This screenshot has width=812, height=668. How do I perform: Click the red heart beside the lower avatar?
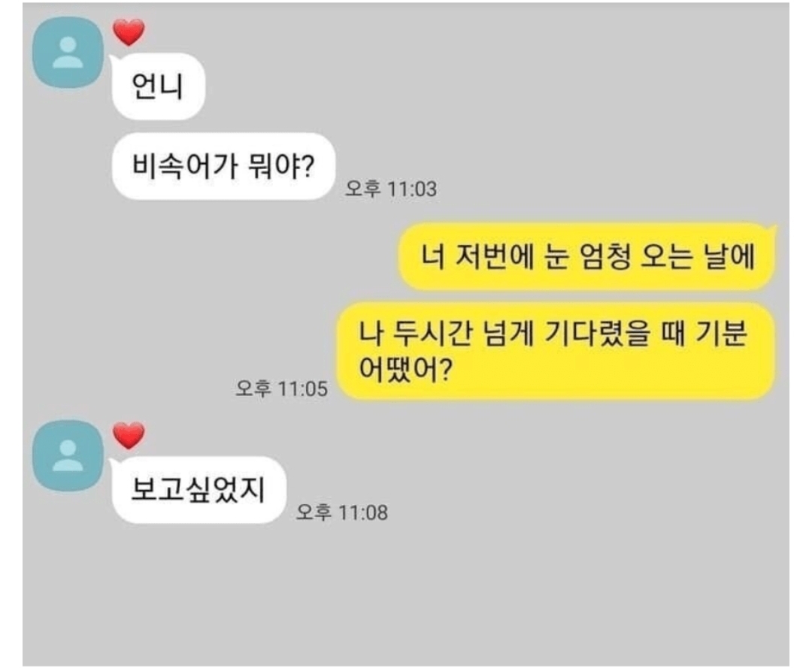(x=129, y=436)
